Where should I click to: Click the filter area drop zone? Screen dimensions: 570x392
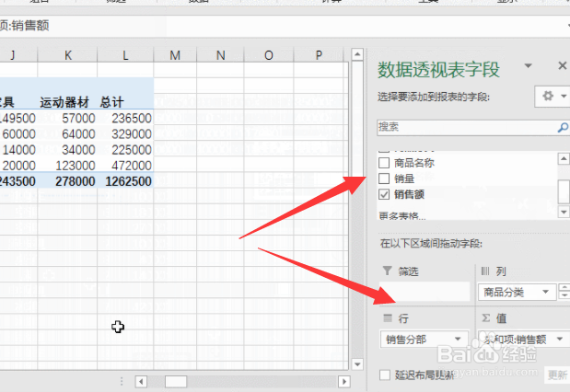(425, 292)
